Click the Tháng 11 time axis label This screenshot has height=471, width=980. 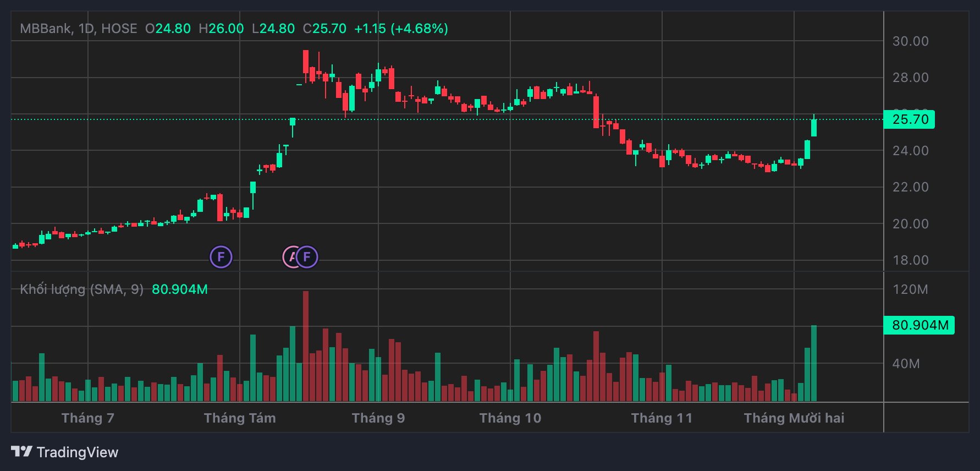click(x=662, y=418)
